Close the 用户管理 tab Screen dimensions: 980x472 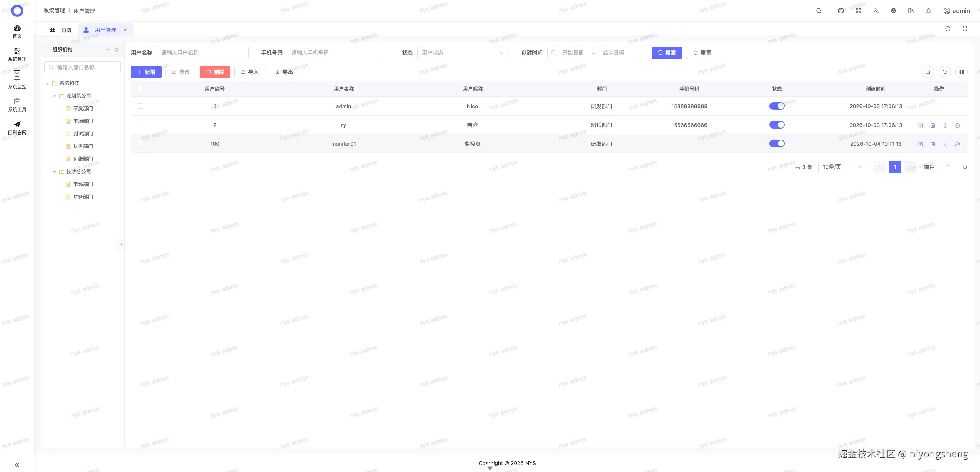coord(125,30)
